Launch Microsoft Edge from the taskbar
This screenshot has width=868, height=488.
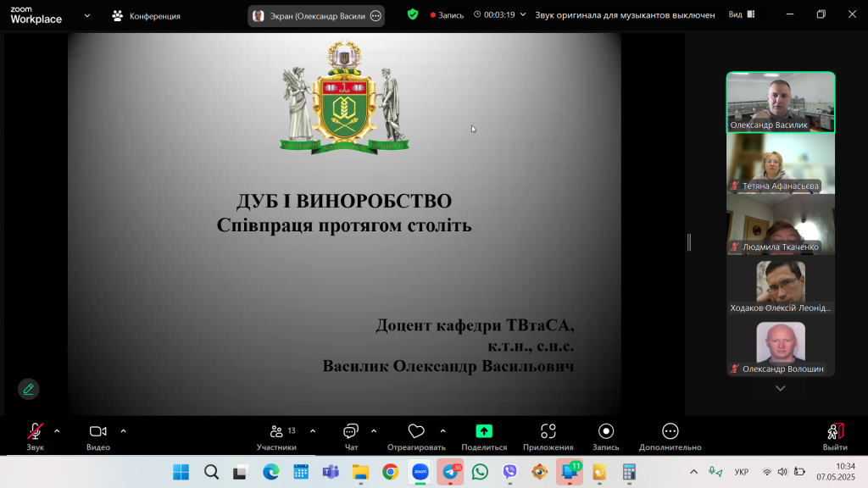pos(270,472)
